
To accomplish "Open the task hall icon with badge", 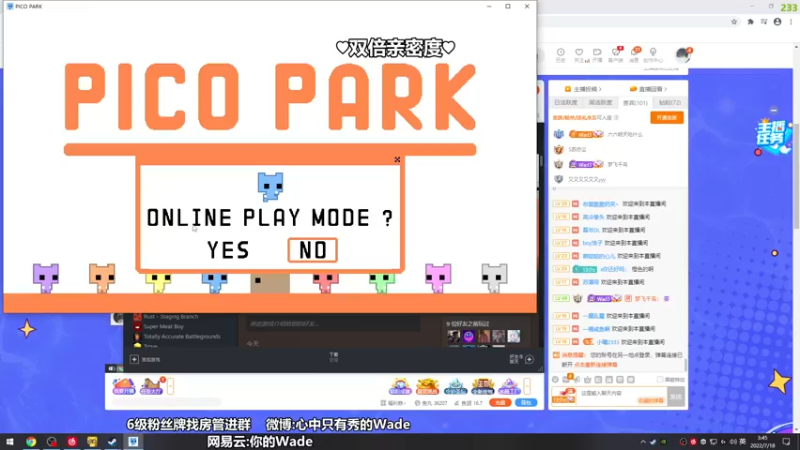I will tap(152, 386).
